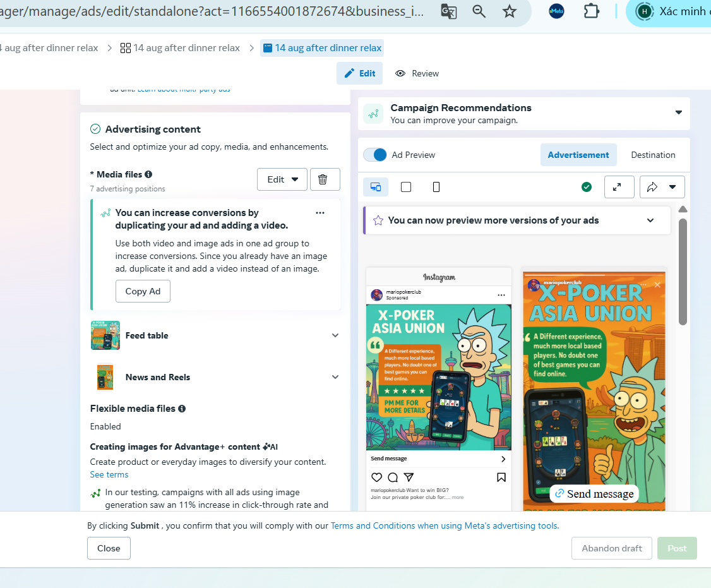Viewport: 711px width, 588px height.
Task: Click the star icon in preview banner
Action: coord(378,220)
